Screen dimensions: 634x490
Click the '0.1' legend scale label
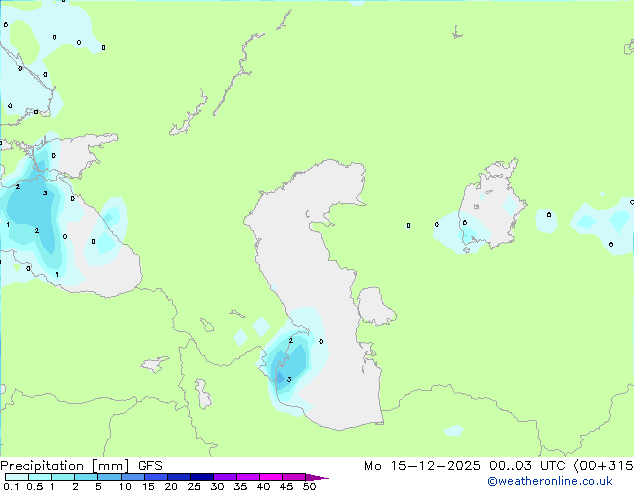coord(12,486)
